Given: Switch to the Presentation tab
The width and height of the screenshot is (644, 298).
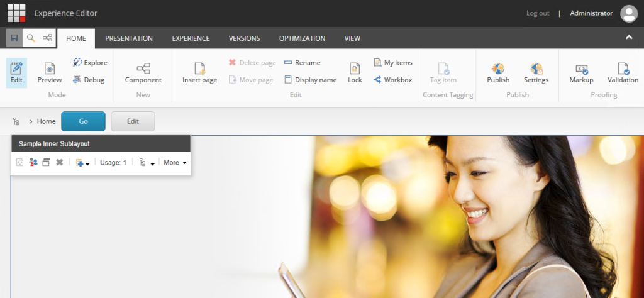Looking at the screenshot, I should point(129,38).
